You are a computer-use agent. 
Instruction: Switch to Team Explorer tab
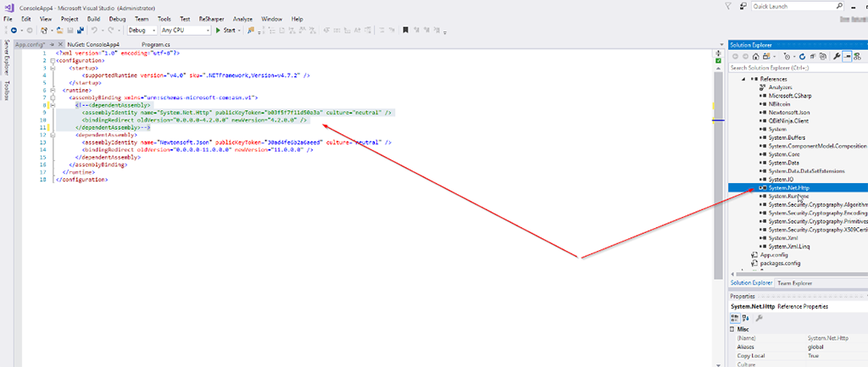point(795,282)
